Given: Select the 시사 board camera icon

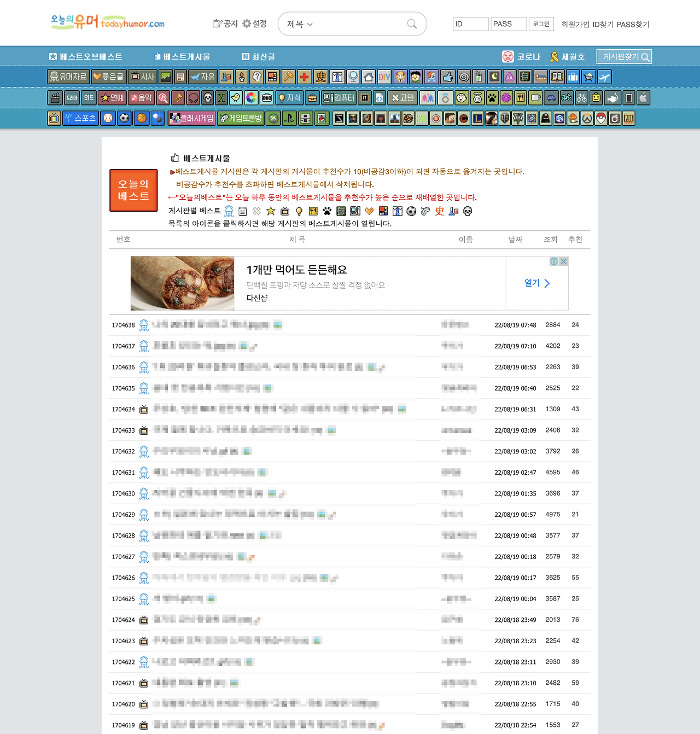Looking at the screenshot, I should (x=141, y=77).
